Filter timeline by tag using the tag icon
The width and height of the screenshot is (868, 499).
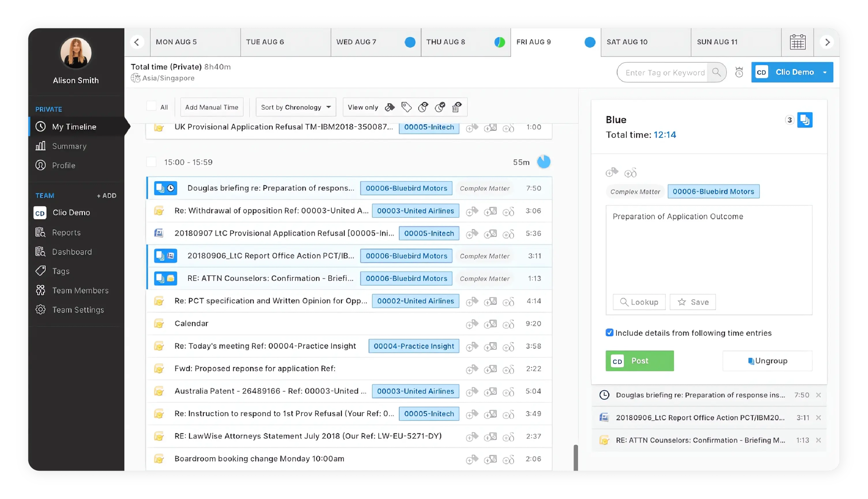coord(407,107)
